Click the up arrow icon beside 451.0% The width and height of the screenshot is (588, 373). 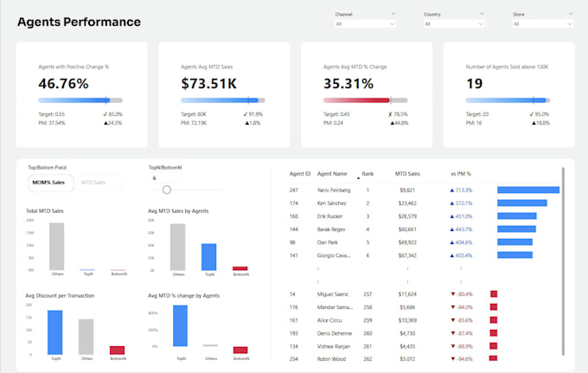pyautogui.click(x=452, y=216)
